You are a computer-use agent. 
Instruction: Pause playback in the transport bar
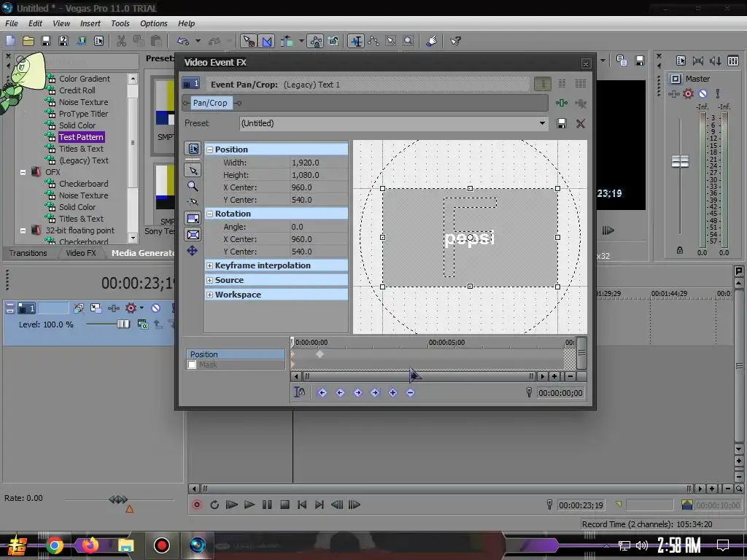click(x=267, y=505)
